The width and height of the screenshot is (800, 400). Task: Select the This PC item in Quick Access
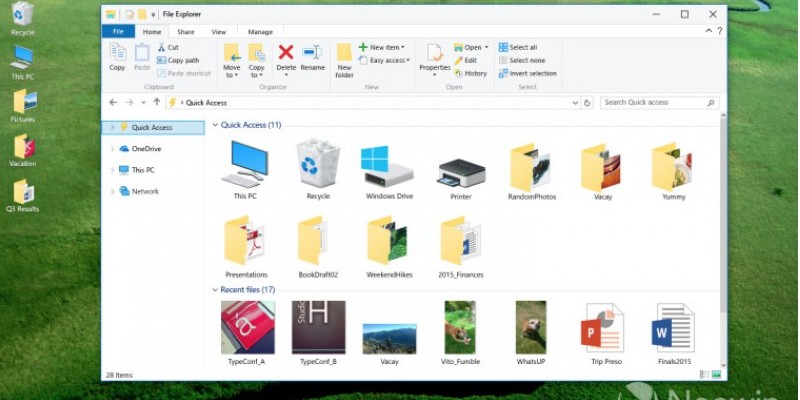pos(245,169)
